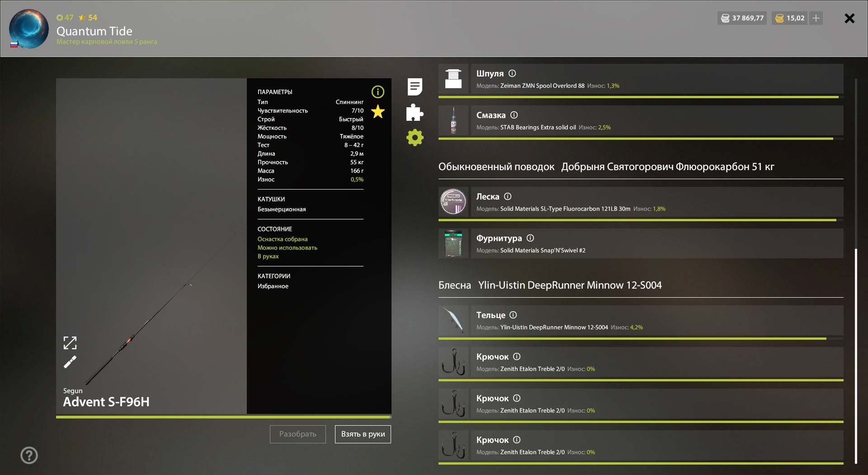868x475 pixels.
Task: Click the player title Мастер карповой ловли
Action: click(107, 42)
